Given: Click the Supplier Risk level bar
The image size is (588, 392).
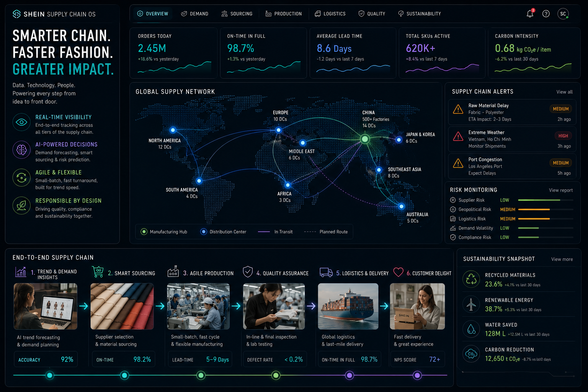Looking at the screenshot, I should click(x=546, y=200).
